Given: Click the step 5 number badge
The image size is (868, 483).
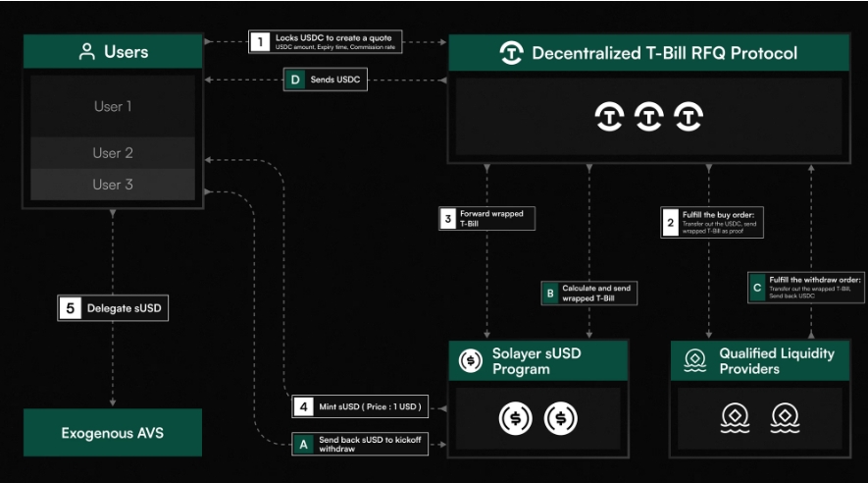Looking at the screenshot, I should coord(71,308).
